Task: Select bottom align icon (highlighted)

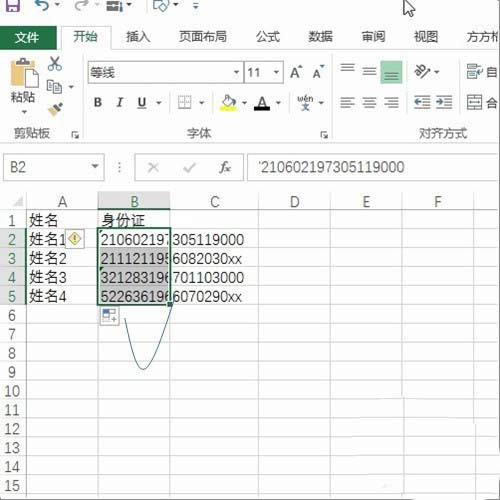Action: pos(391,72)
